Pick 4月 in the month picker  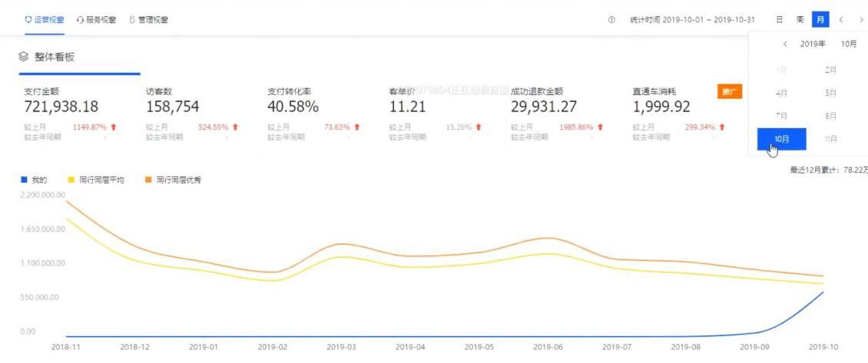[x=782, y=94]
